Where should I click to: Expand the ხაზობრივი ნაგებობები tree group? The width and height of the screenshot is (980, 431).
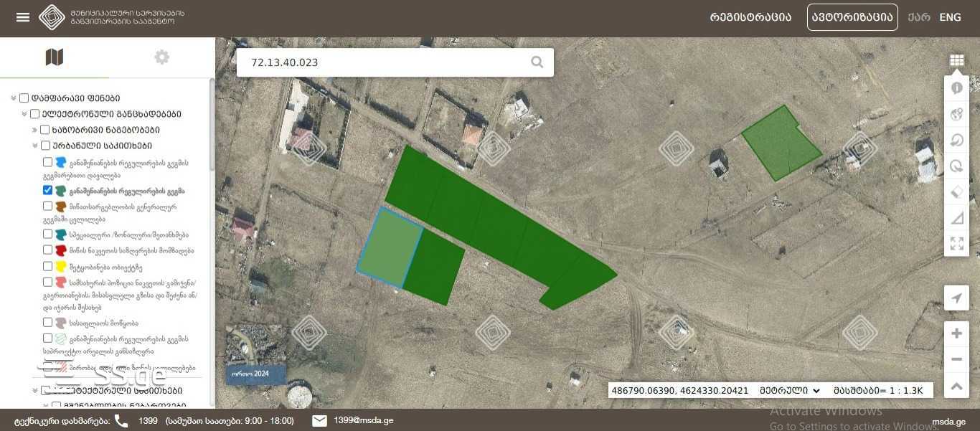34,130
